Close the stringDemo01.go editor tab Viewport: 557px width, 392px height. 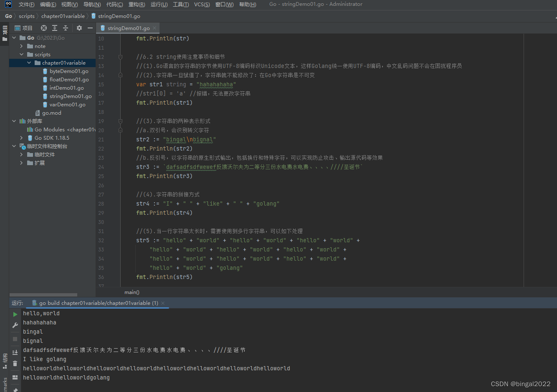154,28
